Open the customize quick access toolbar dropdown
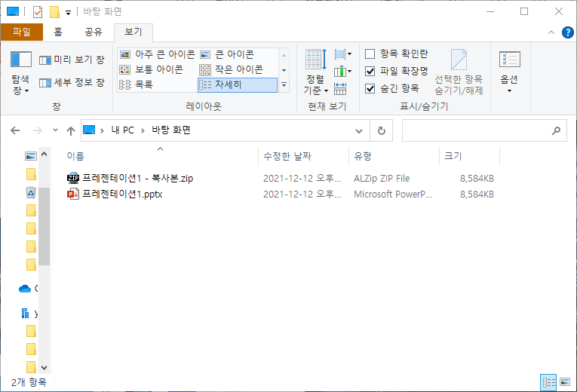 click(x=68, y=13)
